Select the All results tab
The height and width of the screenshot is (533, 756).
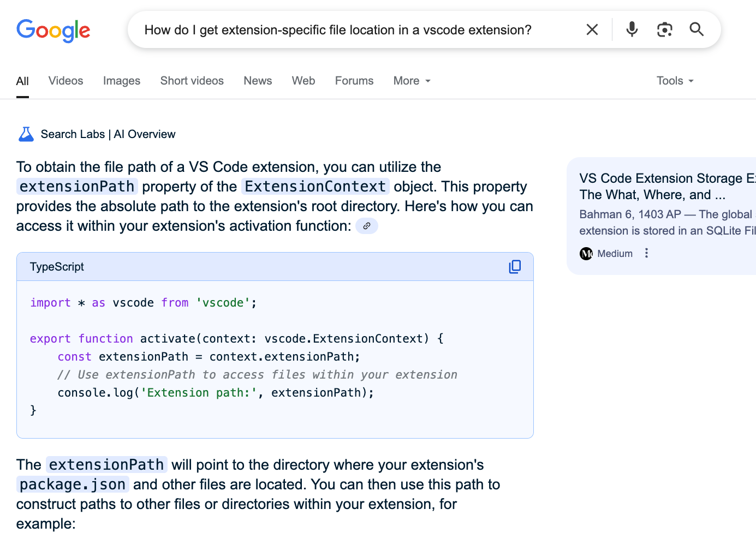click(22, 81)
